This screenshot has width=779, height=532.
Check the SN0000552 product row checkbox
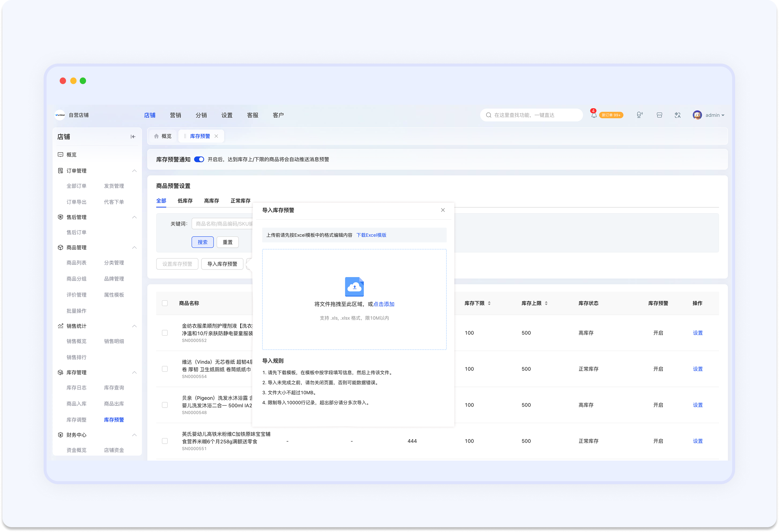[x=165, y=333]
